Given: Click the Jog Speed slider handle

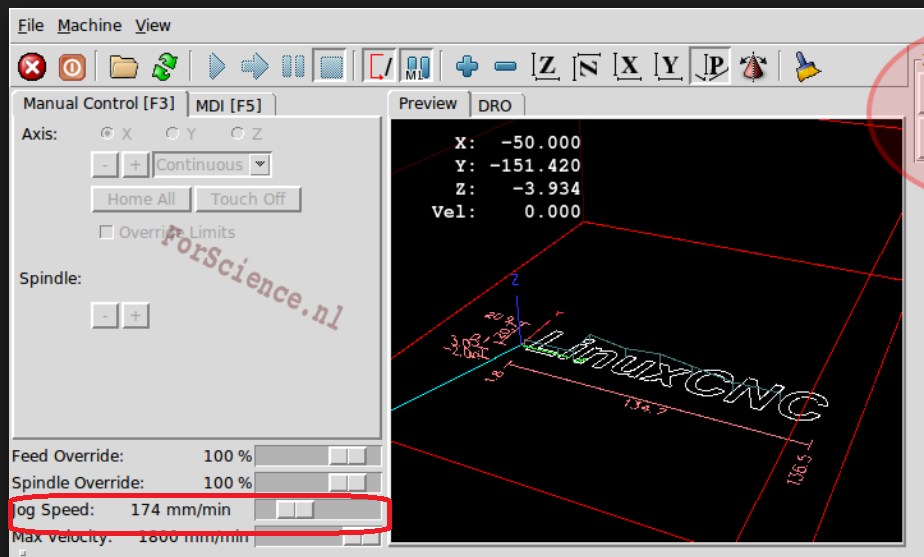Looking at the screenshot, I should [295, 510].
